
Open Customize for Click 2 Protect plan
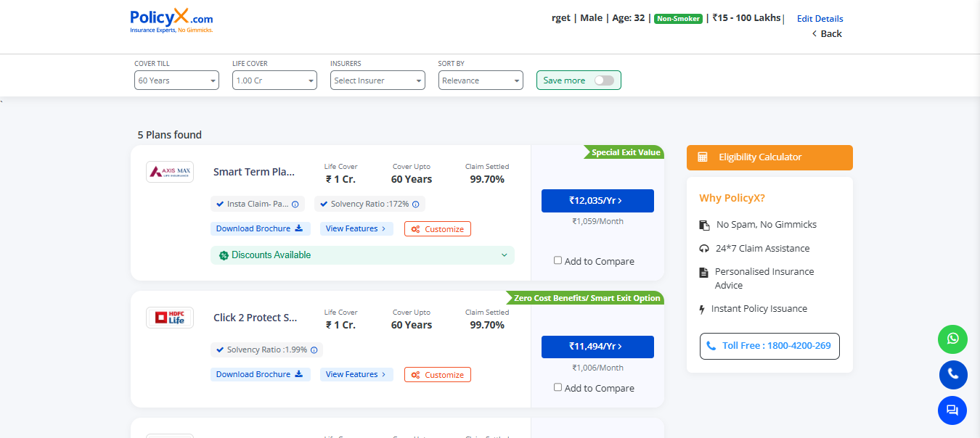(437, 374)
